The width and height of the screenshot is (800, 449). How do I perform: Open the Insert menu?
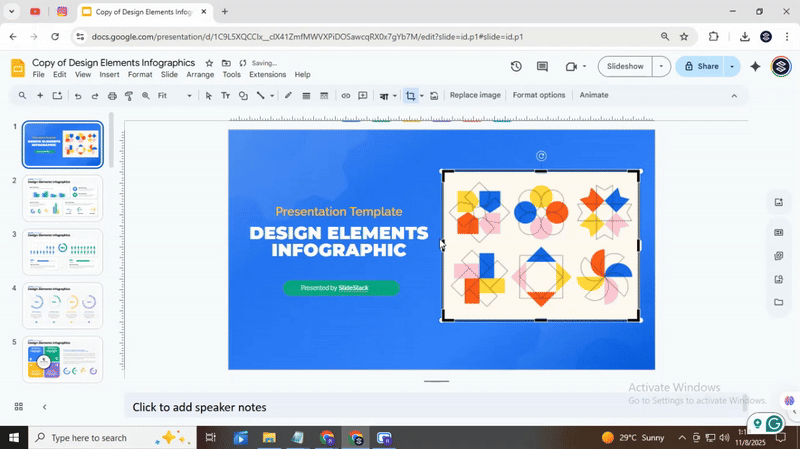click(109, 75)
